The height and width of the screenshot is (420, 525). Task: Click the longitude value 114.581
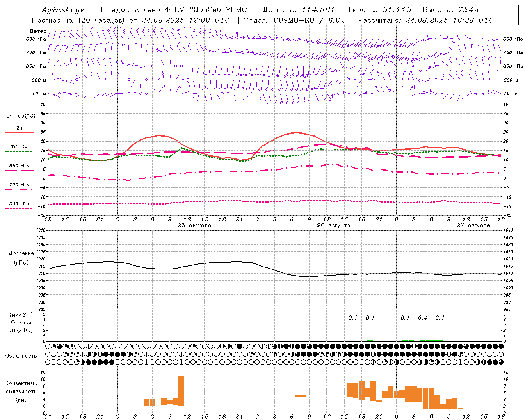click(318, 10)
